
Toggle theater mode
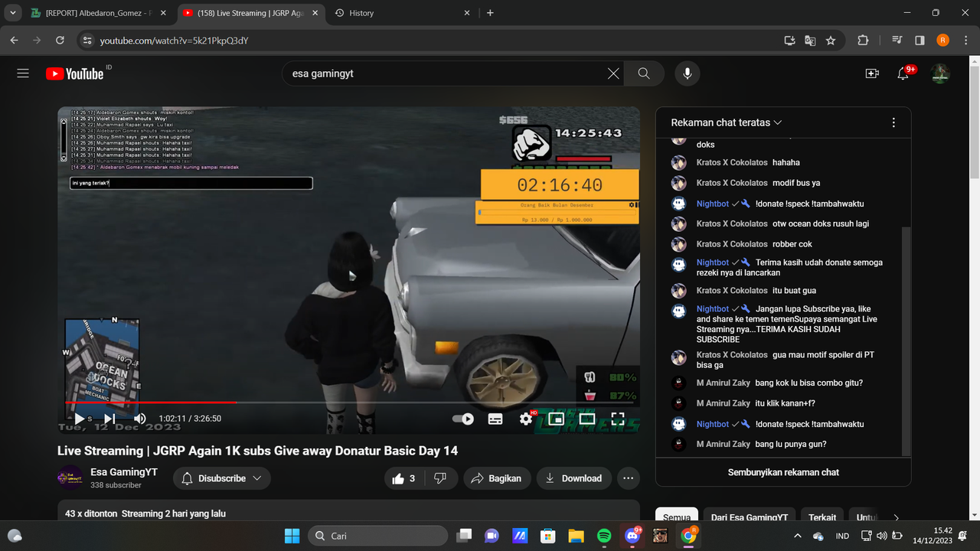click(587, 419)
